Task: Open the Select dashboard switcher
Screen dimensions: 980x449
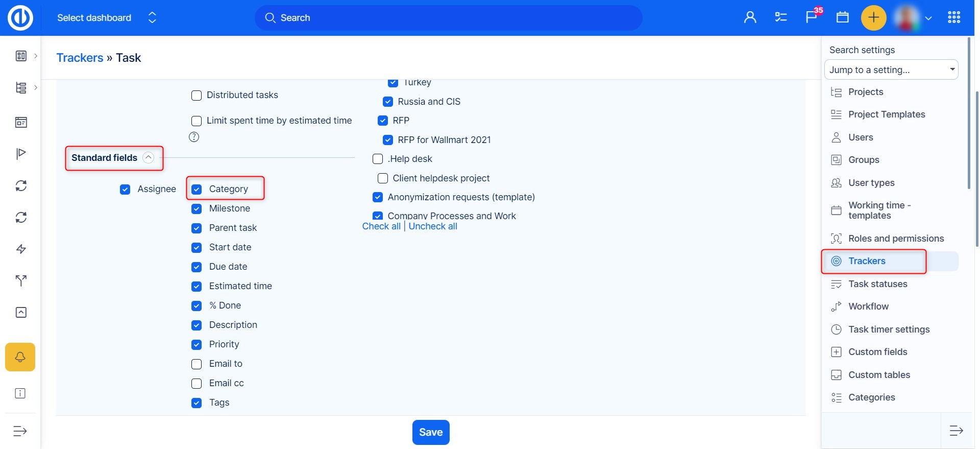Action: coord(106,18)
